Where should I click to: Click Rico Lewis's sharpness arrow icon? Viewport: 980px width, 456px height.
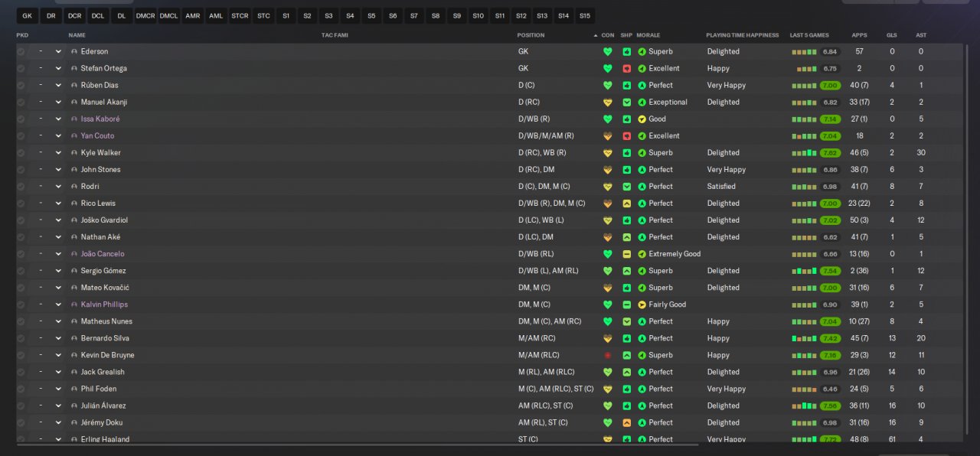pyautogui.click(x=627, y=204)
